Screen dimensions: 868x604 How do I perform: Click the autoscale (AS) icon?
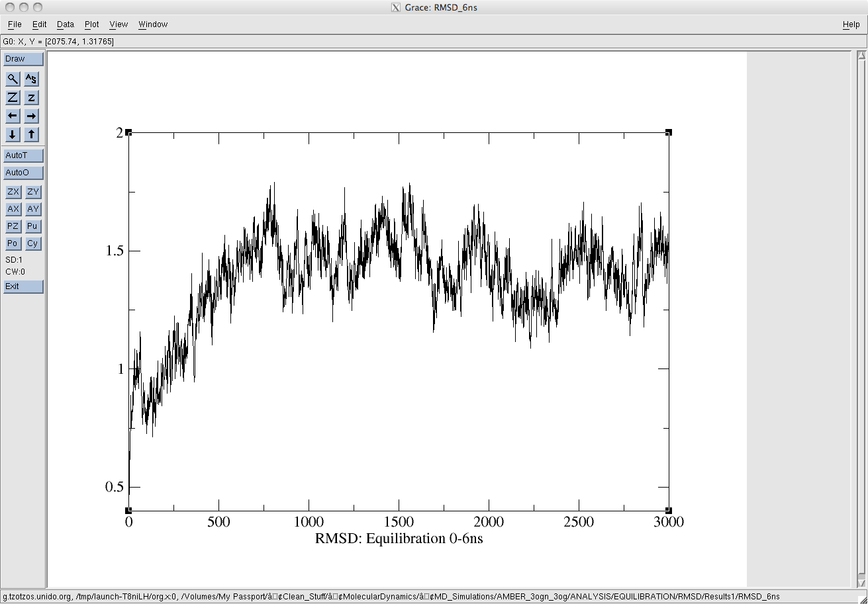[31, 79]
